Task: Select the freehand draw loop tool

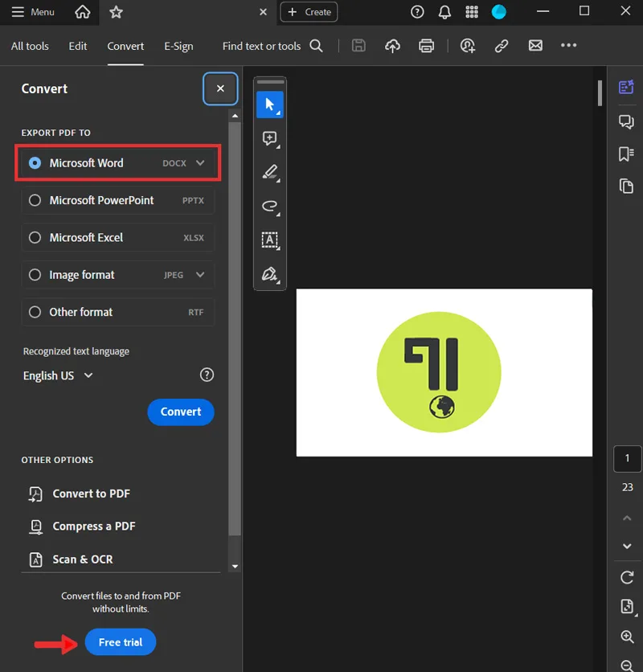Action: point(269,206)
